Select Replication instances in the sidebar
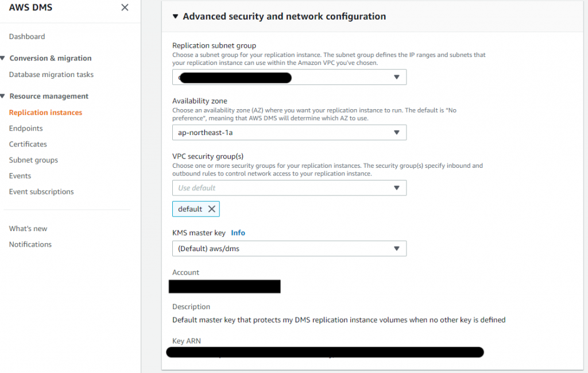 [x=45, y=113]
